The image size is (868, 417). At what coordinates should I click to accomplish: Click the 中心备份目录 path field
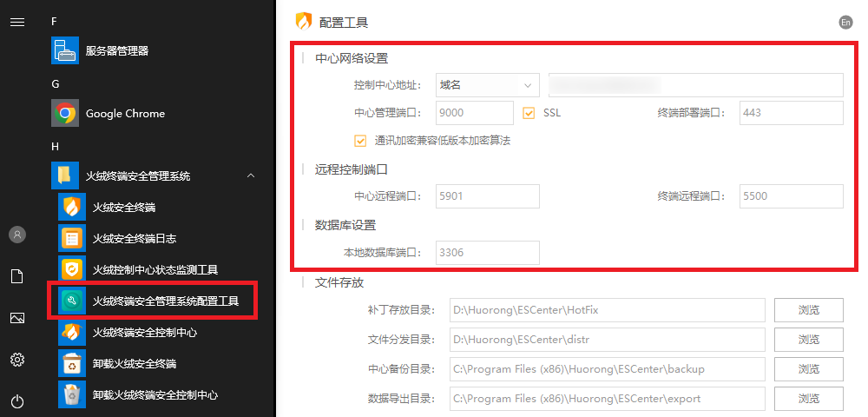click(x=608, y=369)
